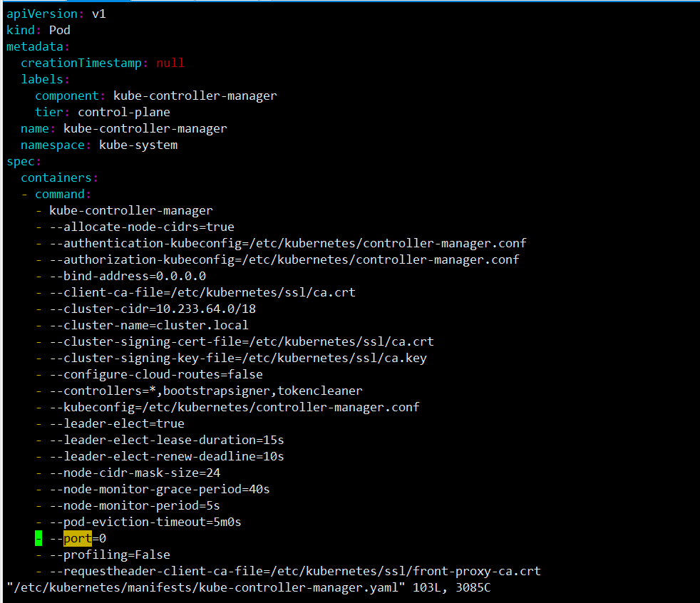
Task: Click the --profiling=False flag
Action: pos(110,555)
